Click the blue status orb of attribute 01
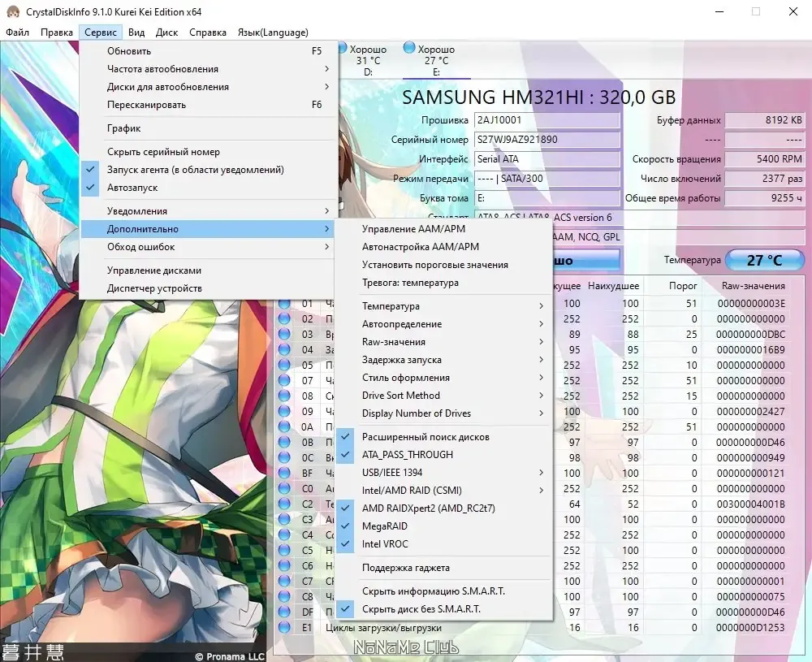 pyautogui.click(x=283, y=304)
